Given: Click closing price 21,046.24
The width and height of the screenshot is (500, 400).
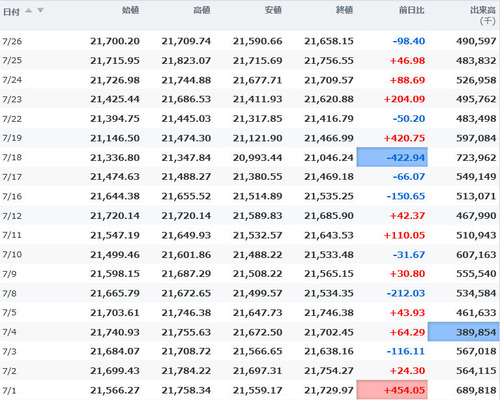Looking at the screenshot, I should click(329, 157).
